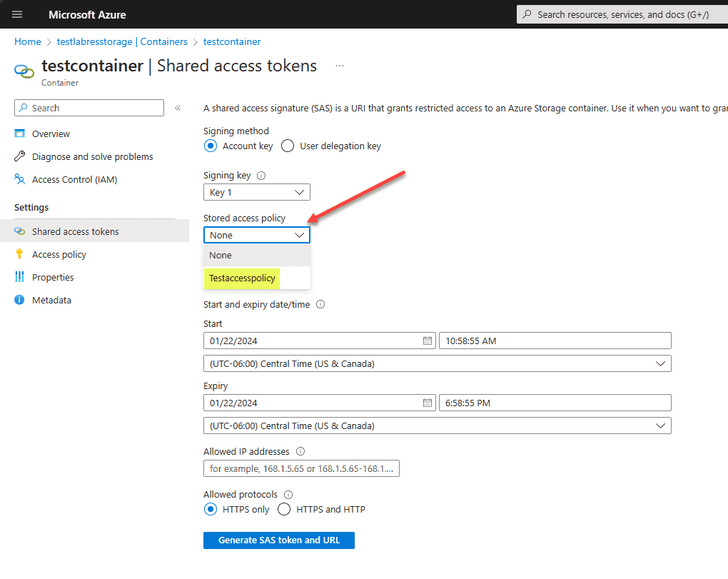Click the Start time field 10:58:55 AM
The image size is (728, 579).
555,341
